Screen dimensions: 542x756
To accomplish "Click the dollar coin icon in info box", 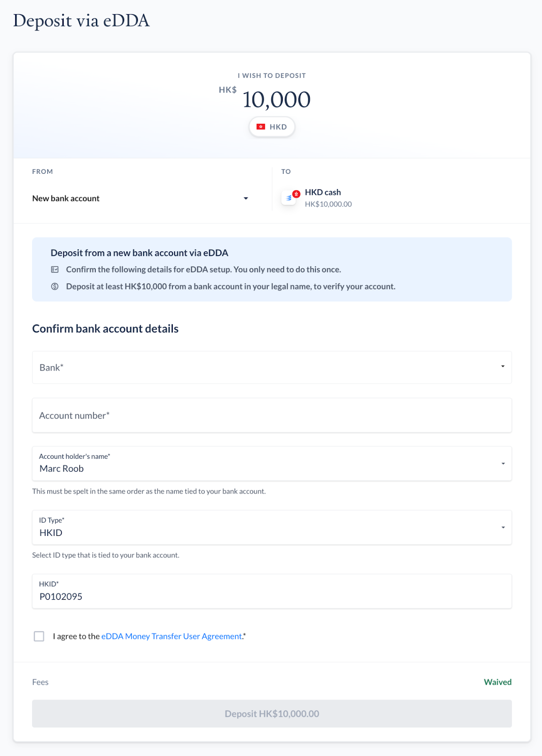I will pos(55,286).
